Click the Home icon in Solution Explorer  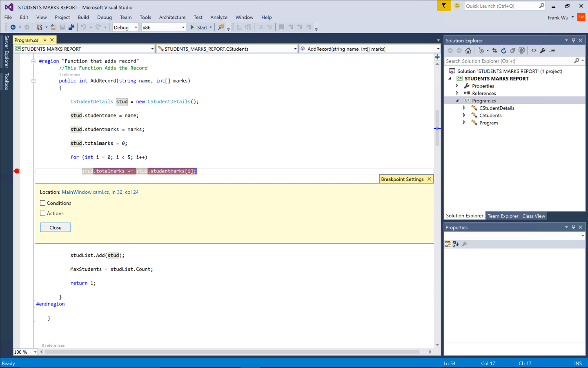coord(468,51)
